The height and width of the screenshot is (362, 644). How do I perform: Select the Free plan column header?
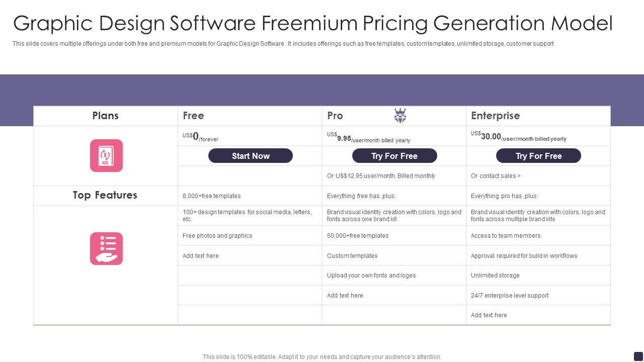(x=193, y=116)
